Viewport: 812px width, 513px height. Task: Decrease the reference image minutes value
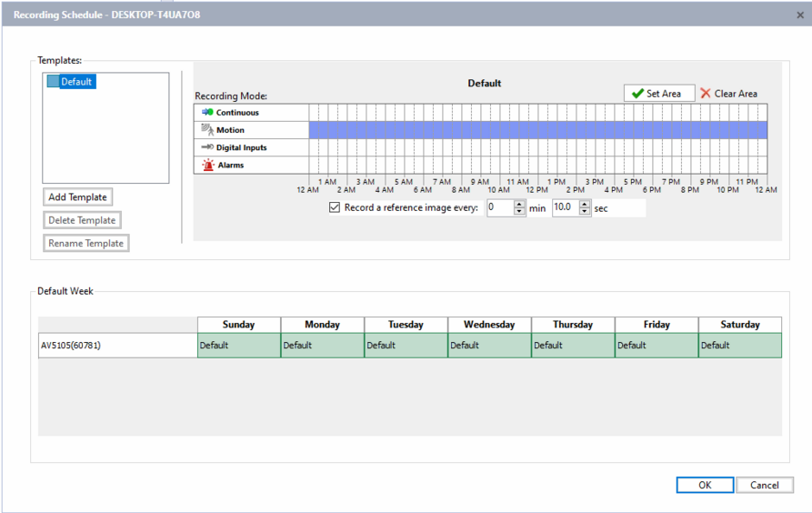coord(519,211)
